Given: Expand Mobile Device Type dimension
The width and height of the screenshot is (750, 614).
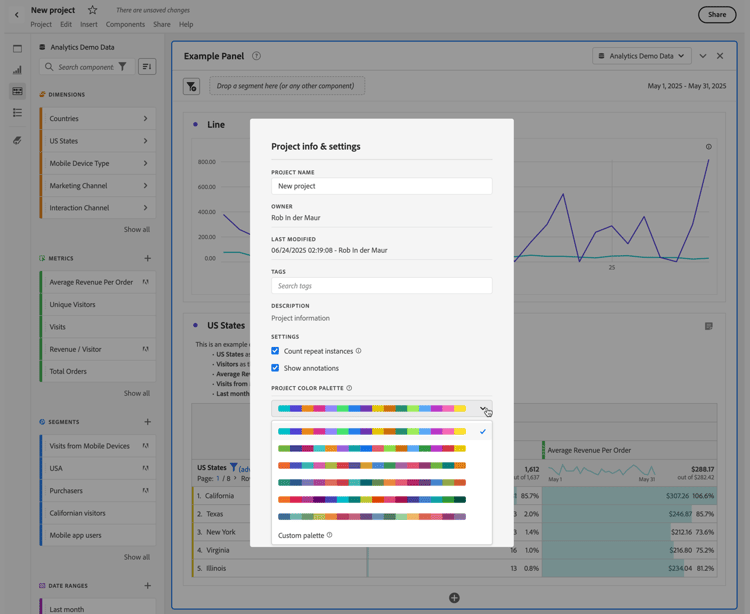Looking at the screenshot, I should point(145,164).
